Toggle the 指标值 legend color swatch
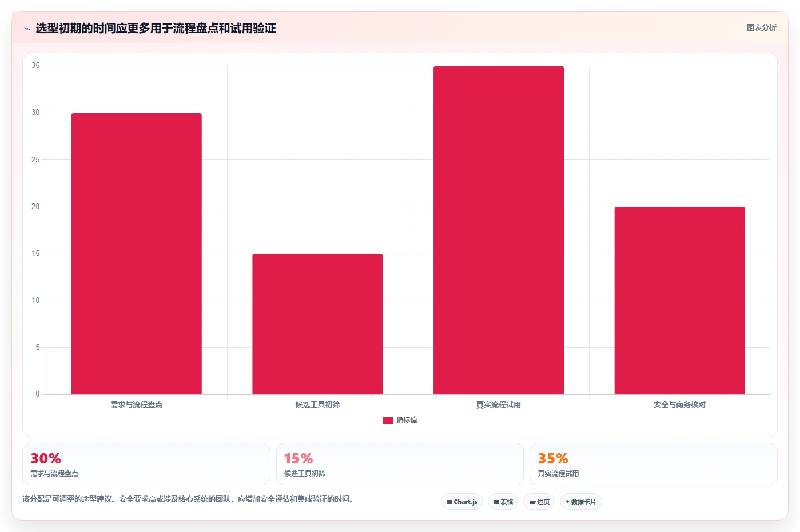Viewport: 800px width, 532px height. point(388,420)
